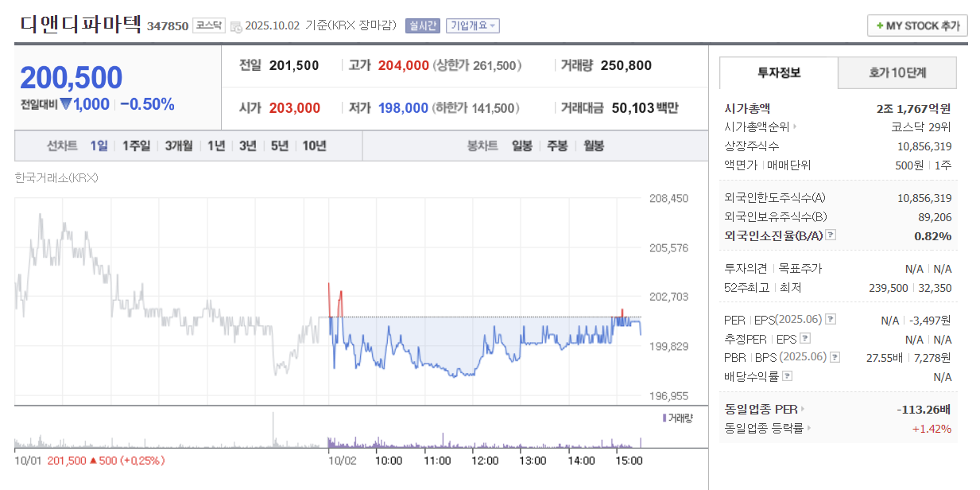
Task: Select the 3년 line chart period
Action: click(x=248, y=146)
